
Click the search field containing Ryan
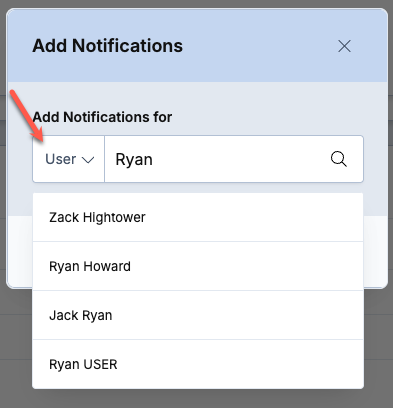(234, 159)
